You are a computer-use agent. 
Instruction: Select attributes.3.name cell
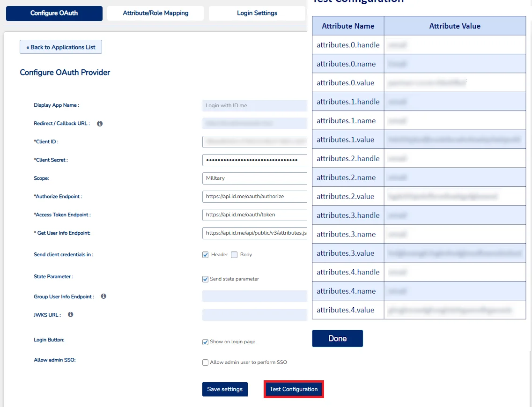point(348,234)
